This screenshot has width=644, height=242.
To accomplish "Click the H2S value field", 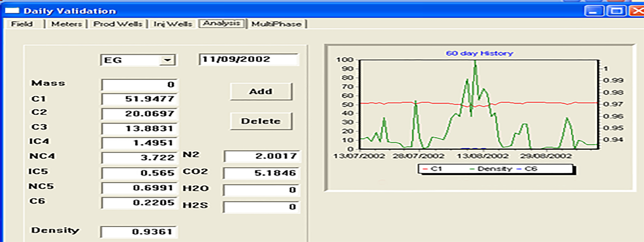I will pyautogui.click(x=262, y=207).
